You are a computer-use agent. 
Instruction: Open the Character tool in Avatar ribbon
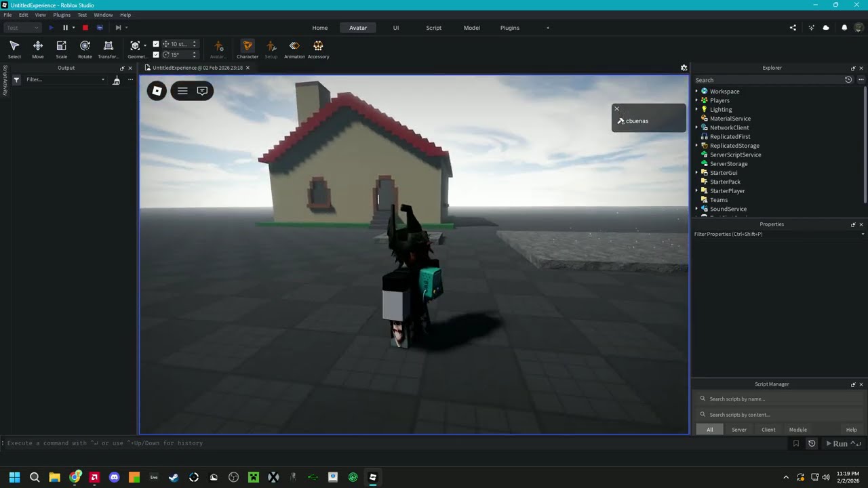pyautogui.click(x=248, y=49)
